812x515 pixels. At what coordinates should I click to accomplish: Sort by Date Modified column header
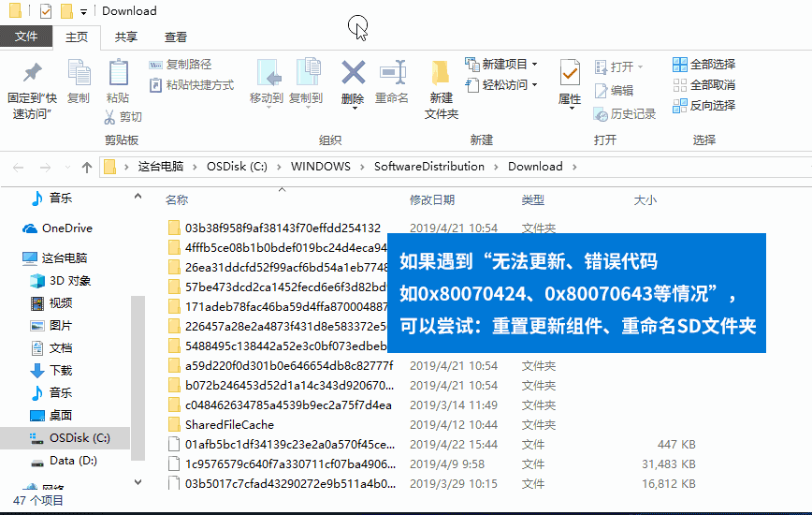[431, 200]
